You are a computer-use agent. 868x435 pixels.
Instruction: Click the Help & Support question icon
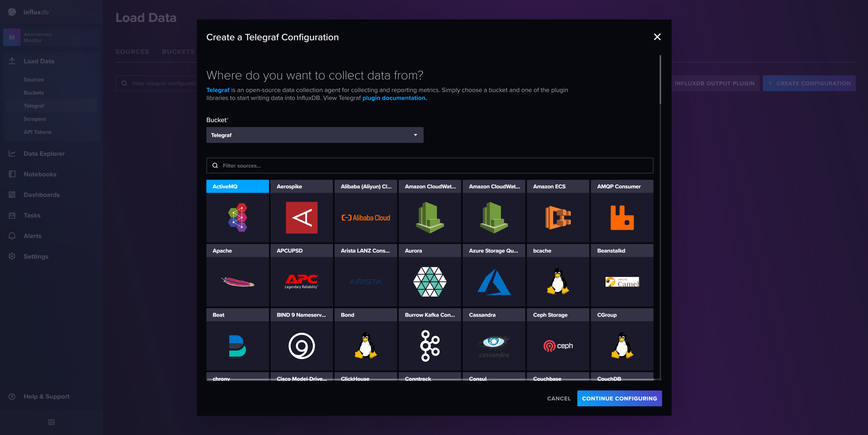12,396
